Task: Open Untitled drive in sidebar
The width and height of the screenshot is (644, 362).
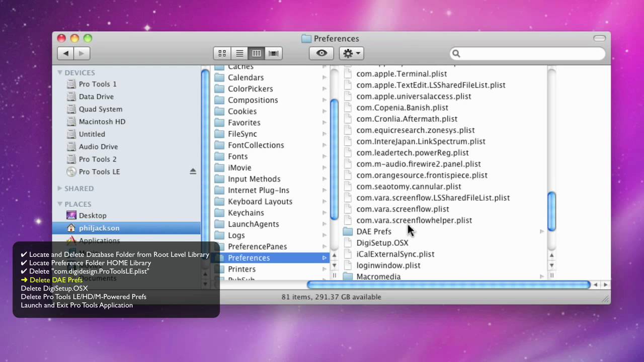Action: [x=92, y=134]
